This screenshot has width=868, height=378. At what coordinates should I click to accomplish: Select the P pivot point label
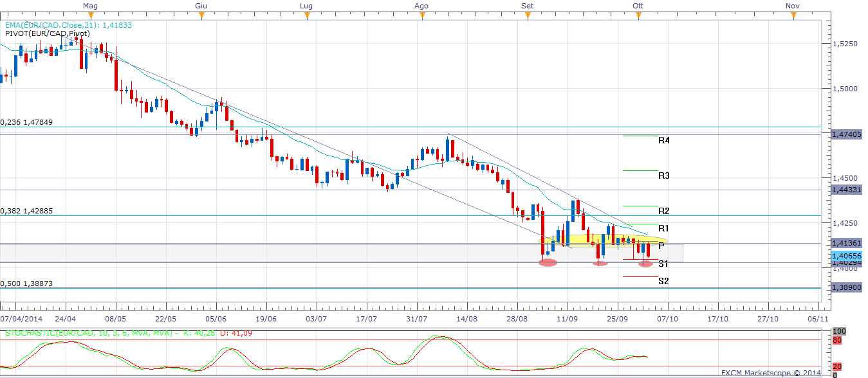click(x=661, y=246)
